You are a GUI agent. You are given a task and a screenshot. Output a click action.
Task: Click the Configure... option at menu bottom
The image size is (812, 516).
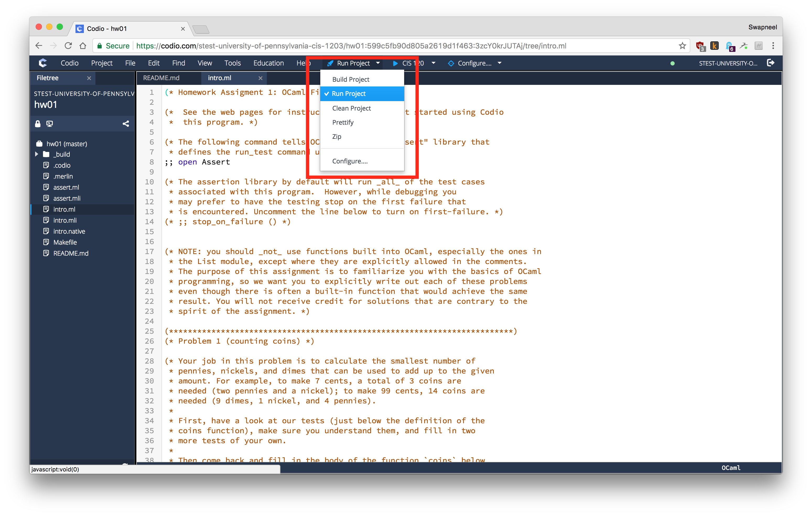(x=350, y=161)
